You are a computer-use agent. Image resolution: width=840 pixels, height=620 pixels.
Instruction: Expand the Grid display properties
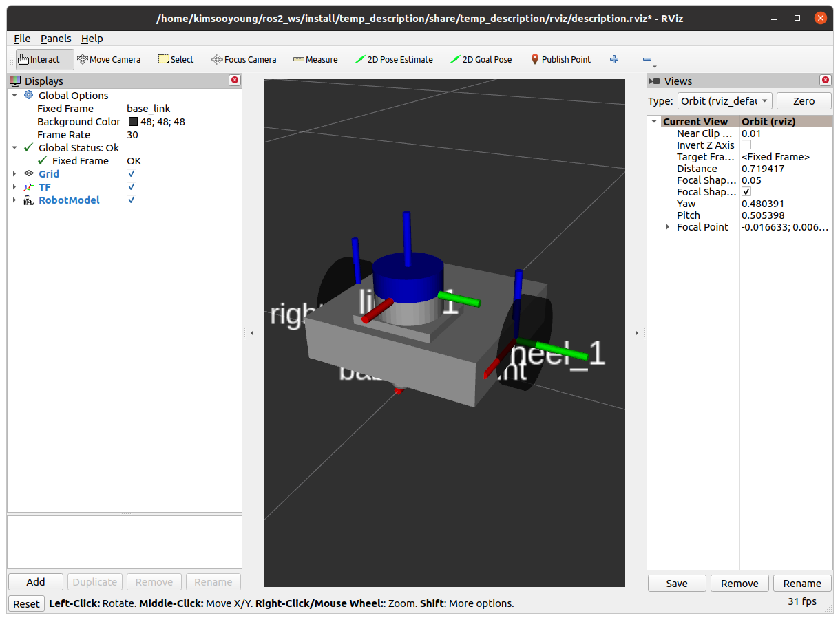point(14,174)
